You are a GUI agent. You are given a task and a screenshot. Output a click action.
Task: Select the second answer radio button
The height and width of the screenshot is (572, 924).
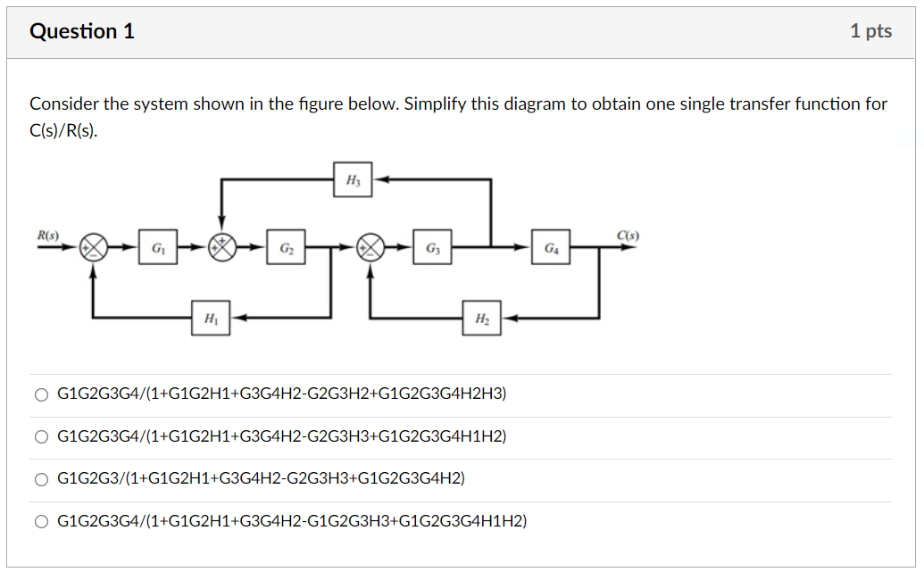click(41, 436)
